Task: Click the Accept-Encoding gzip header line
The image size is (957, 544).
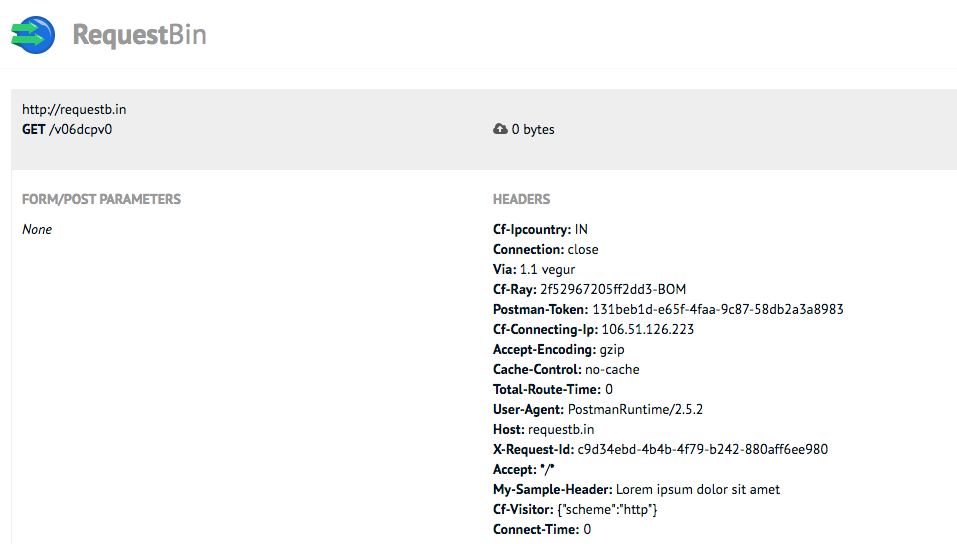Action: (x=558, y=350)
